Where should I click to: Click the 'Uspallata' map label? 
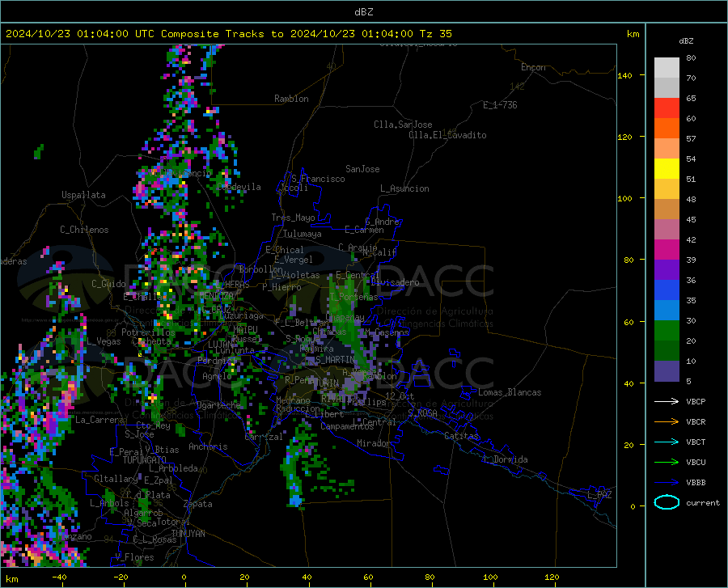click(x=83, y=195)
